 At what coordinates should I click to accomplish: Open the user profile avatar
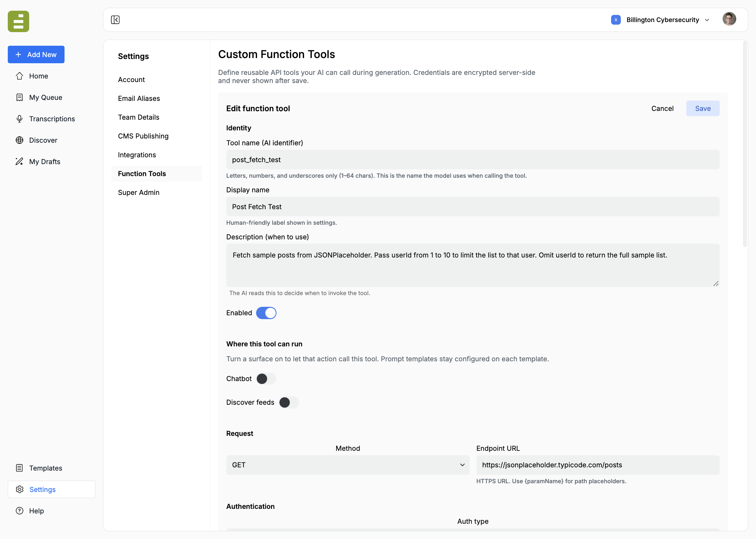click(x=729, y=19)
